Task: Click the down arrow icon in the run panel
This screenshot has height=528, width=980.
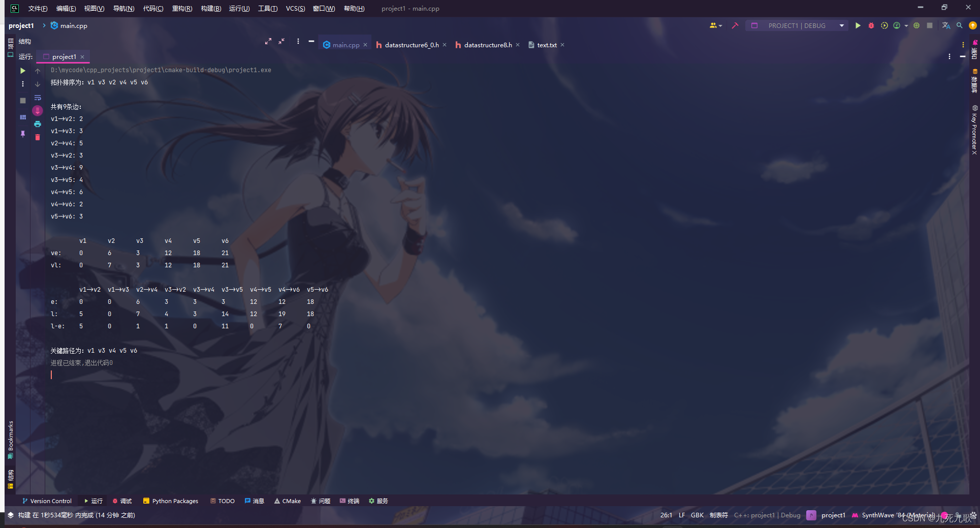Action: tap(38, 84)
